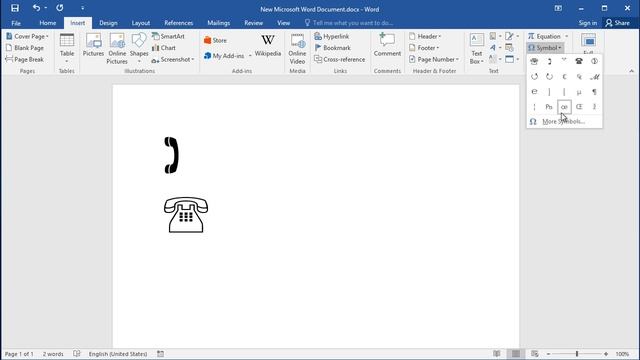Change language English (United States)
The width and height of the screenshot is (640, 360).
tap(118, 354)
